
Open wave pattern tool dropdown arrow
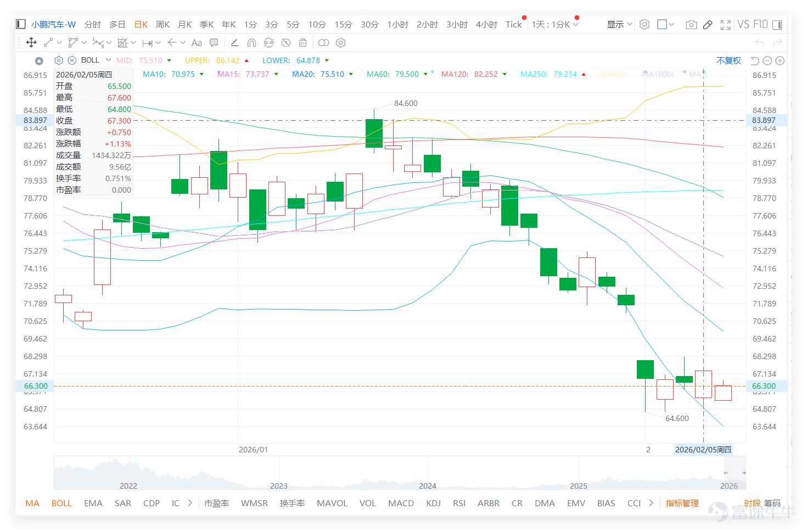109,42
